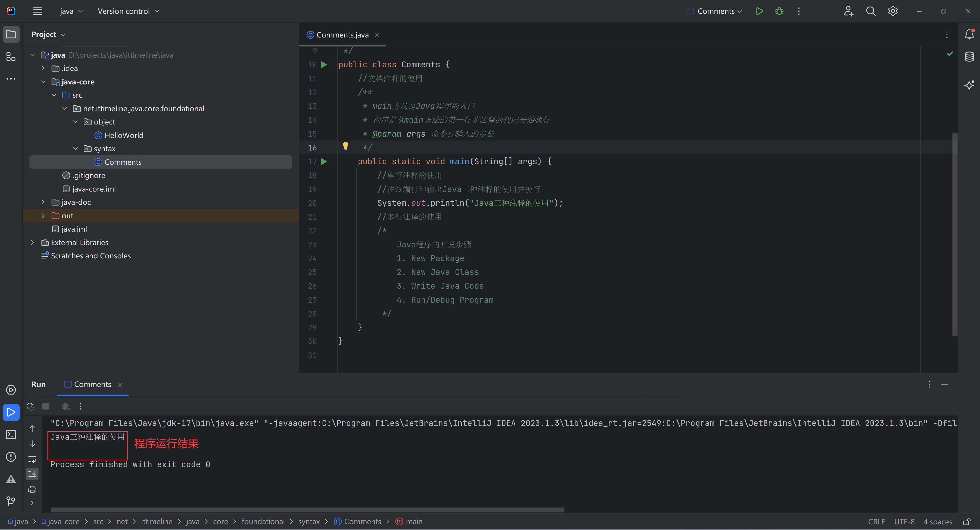The image size is (980, 530).
Task: Show more tool windows ellipsis in left sidebar
Action: tap(11, 79)
